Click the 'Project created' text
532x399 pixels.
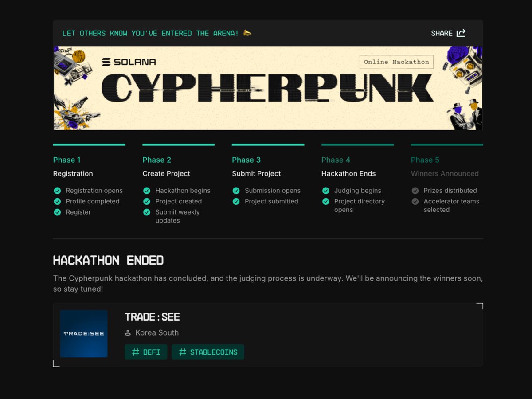(179, 201)
